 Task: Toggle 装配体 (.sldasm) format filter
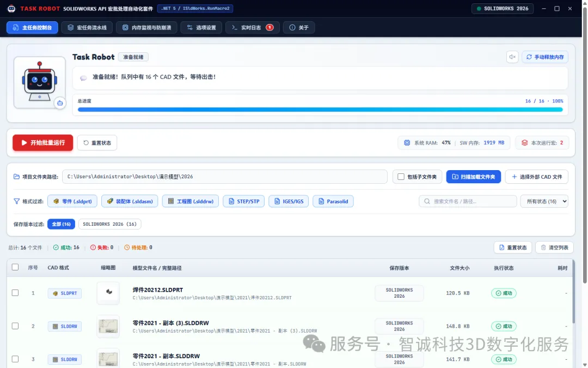pos(130,201)
